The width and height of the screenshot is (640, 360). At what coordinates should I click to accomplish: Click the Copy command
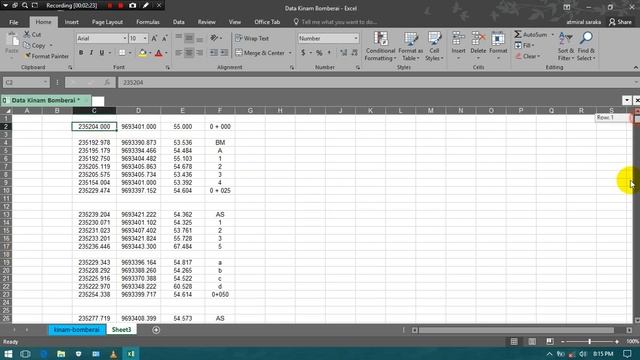[35, 45]
